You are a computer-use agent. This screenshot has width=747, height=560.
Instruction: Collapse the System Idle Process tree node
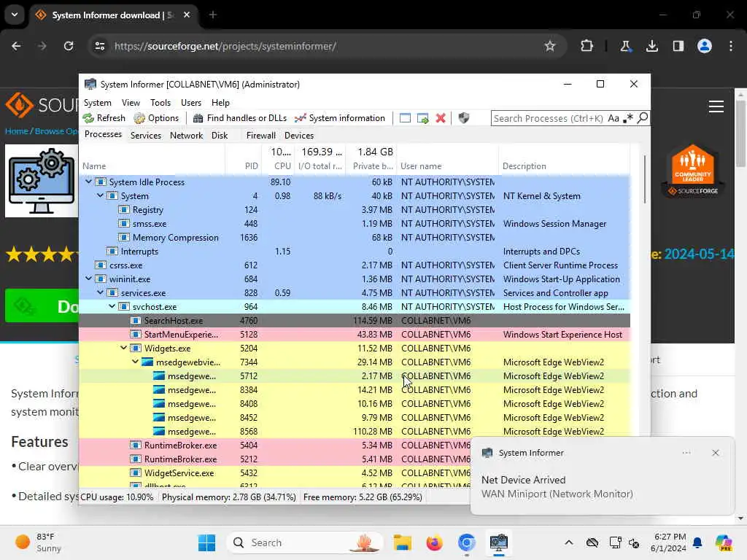(x=88, y=182)
